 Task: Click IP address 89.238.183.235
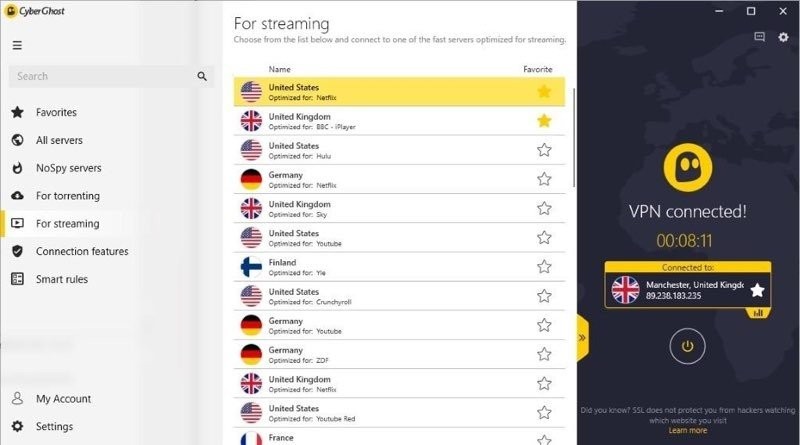(x=673, y=295)
